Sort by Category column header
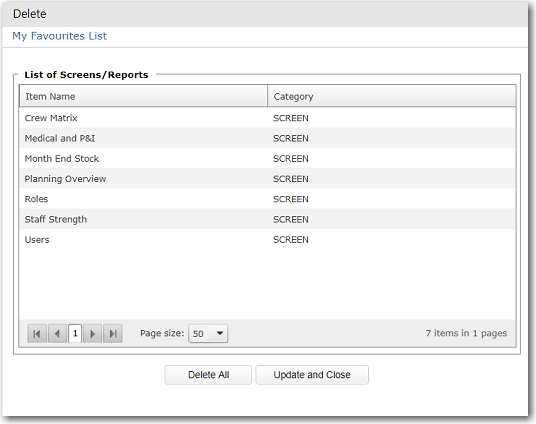Image resolution: width=536 pixels, height=424 pixels. click(391, 96)
